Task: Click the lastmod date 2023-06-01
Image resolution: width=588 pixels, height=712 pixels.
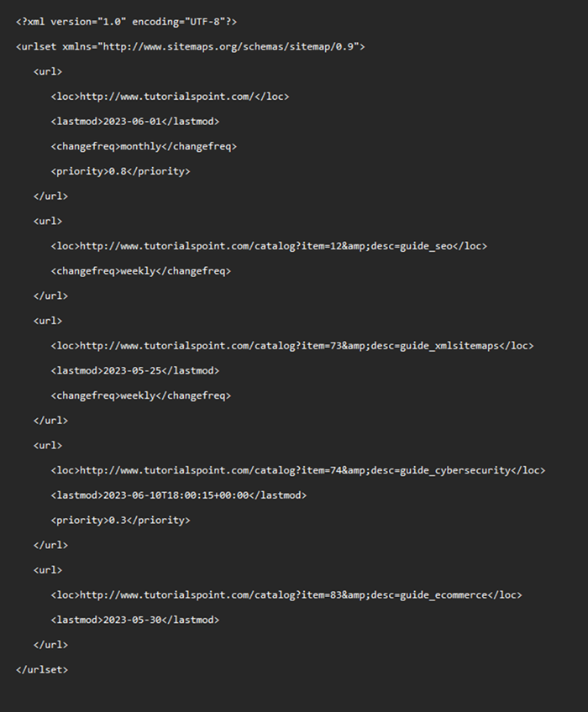Action: pos(132,122)
